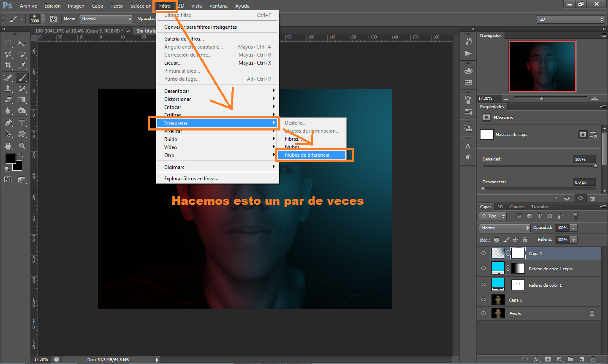This screenshot has height=364, width=608.
Task: Open the layer blend mode Normal dropdown
Action: coord(505,228)
